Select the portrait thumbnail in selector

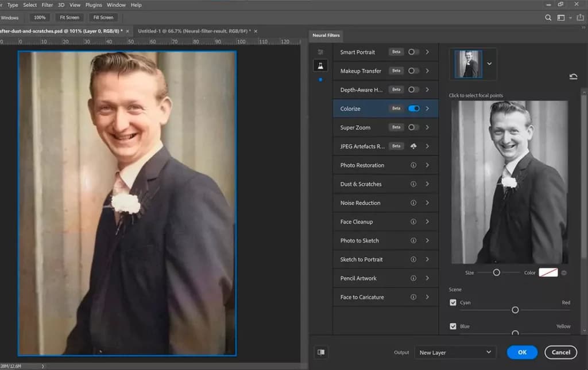pyautogui.click(x=469, y=64)
